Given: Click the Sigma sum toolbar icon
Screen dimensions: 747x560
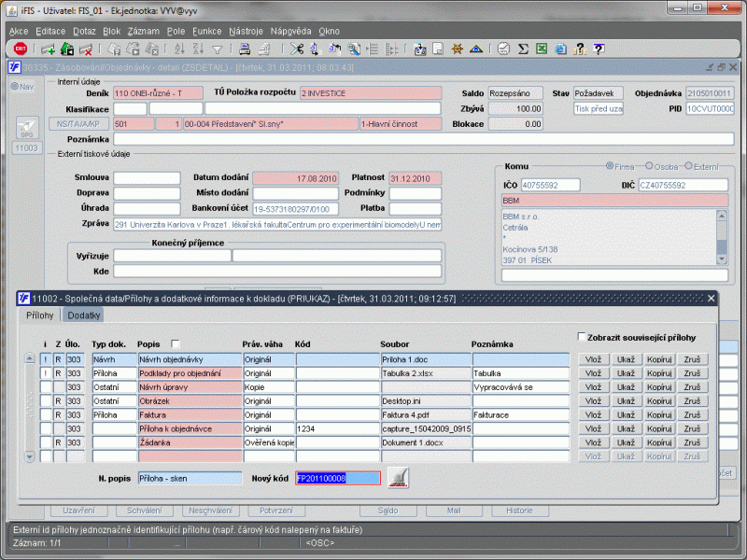Looking at the screenshot, I should click(524, 49).
